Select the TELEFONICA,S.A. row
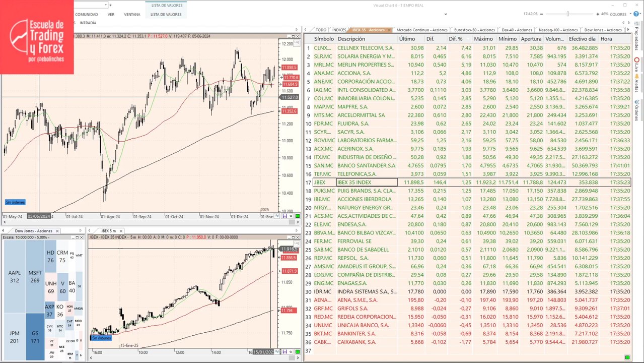 (468, 174)
